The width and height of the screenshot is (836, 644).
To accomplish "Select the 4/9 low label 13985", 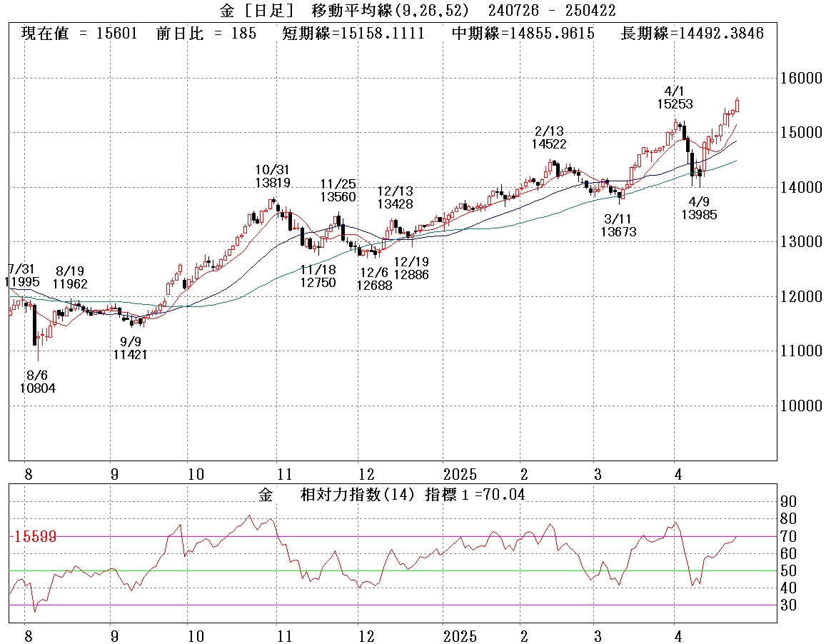I will [699, 214].
